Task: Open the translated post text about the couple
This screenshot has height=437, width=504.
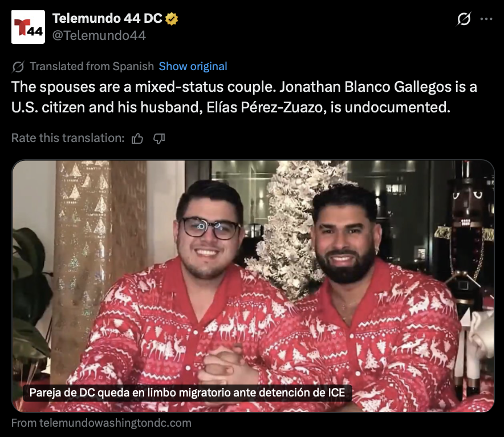Action: click(x=244, y=97)
